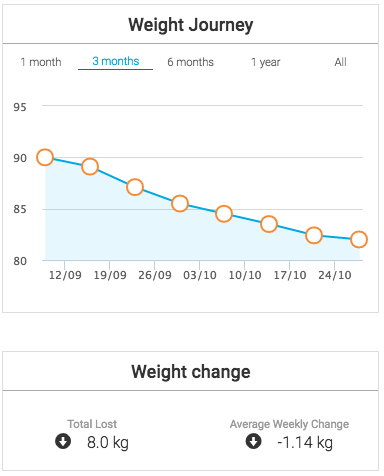This screenshot has height=476, width=384.
Task: Click the 03/10 date axis label
Action: pyautogui.click(x=200, y=275)
